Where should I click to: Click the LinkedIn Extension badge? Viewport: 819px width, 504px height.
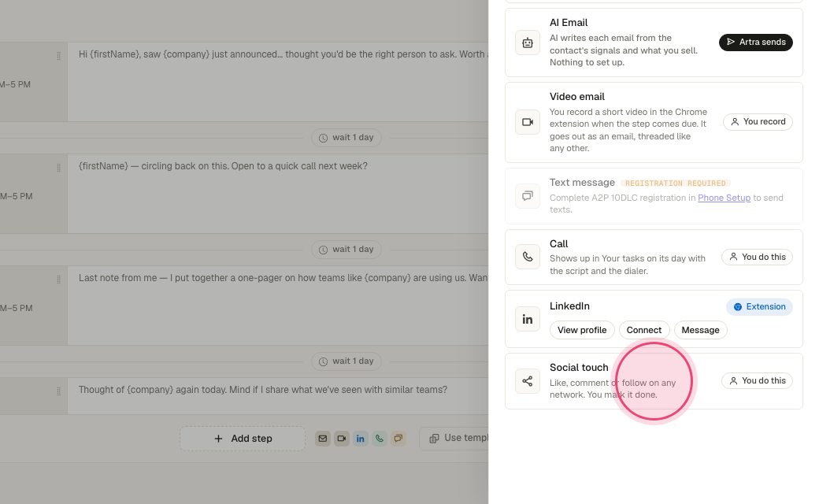759,306
